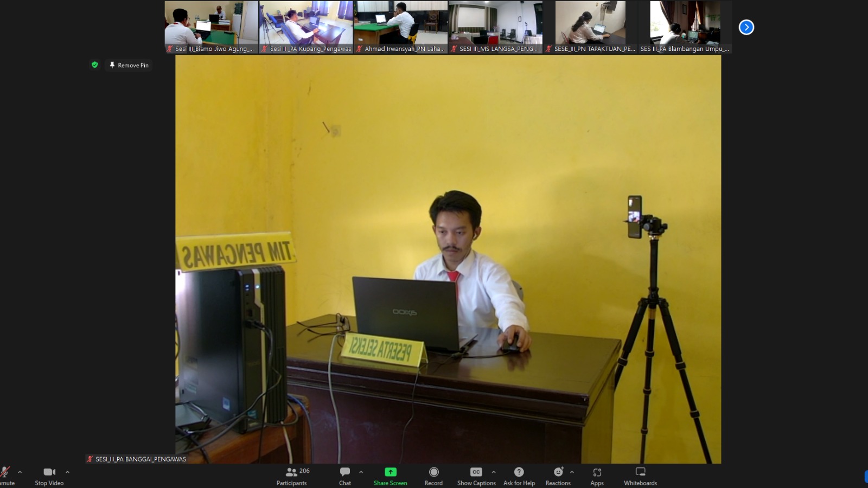Screen dimensions: 868x488
Task: Expand audio options arrow beside microphone
Action: (20, 472)
